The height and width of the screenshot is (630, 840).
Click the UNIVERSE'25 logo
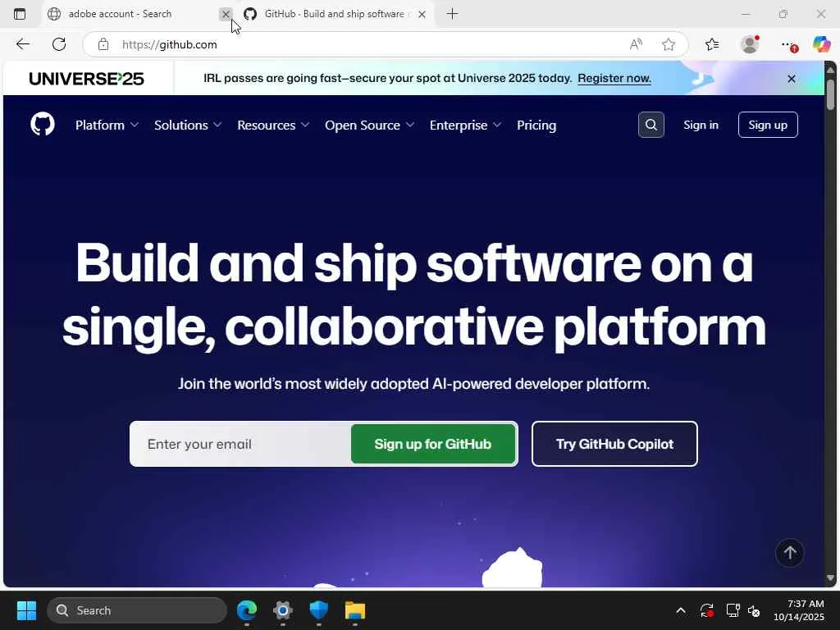(86, 79)
